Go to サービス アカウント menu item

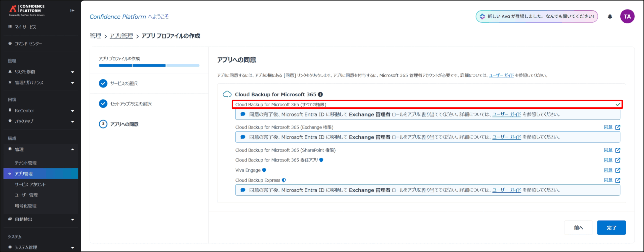coord(30,185)
